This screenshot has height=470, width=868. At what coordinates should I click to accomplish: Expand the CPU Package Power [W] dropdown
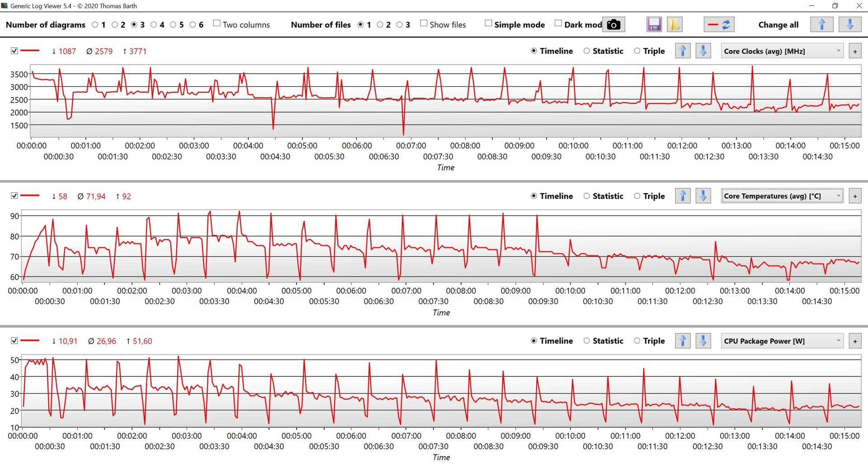[782, 341]
